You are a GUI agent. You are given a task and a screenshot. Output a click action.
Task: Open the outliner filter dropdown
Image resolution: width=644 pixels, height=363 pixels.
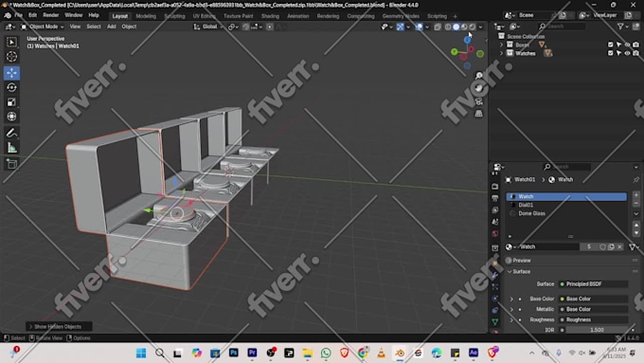[622, 27]
